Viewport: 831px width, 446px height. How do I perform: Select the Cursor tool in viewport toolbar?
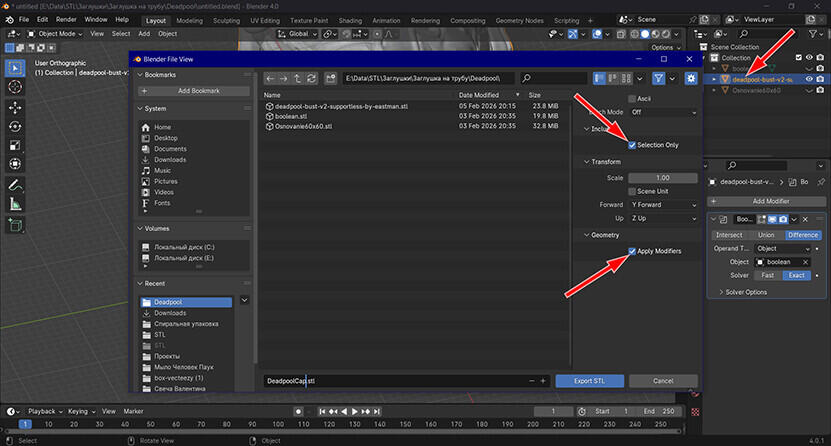coord(16,88)
